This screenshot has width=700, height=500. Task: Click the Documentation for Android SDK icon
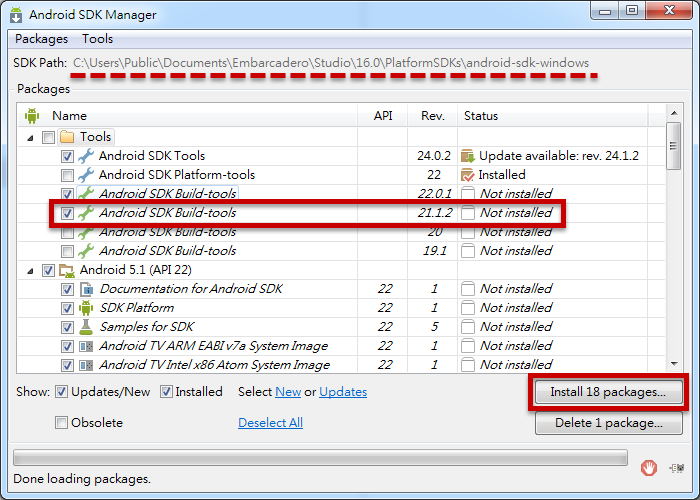[86, 289]
